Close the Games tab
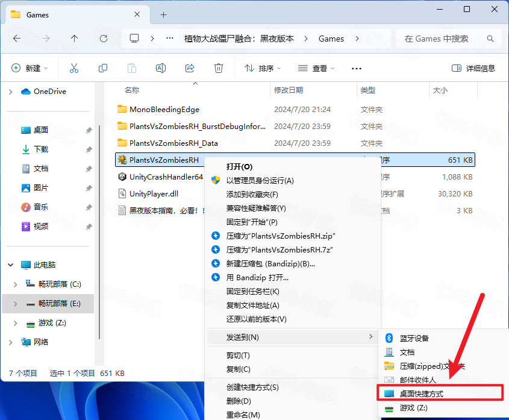 [137, 14]
